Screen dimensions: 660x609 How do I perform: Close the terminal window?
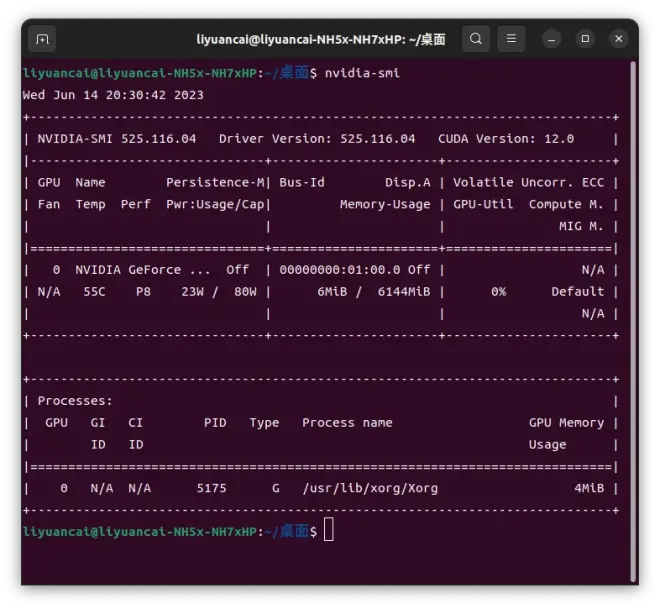pos(619,39)
